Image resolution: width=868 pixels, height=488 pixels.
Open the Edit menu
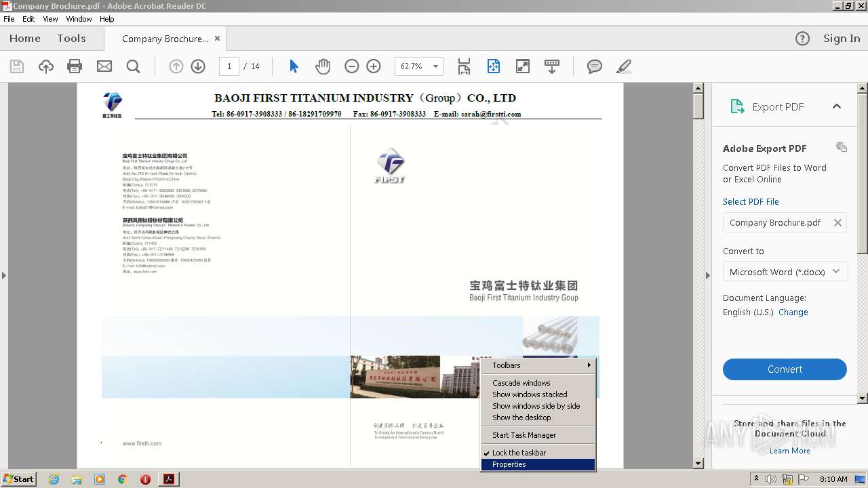[x=28, y=19]
